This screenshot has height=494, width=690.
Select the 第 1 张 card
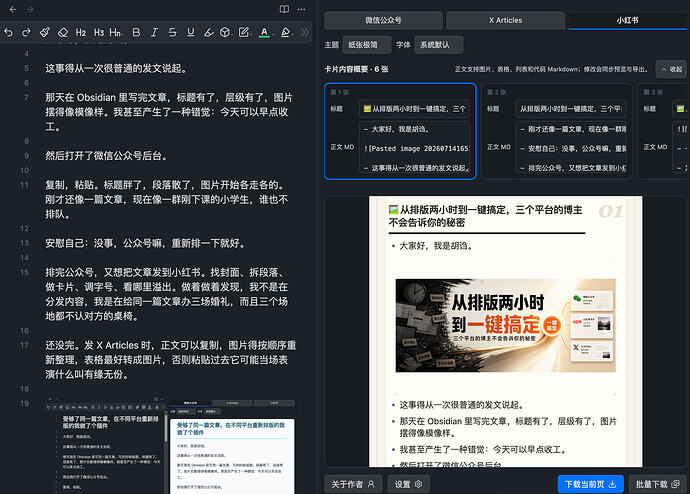400,131
